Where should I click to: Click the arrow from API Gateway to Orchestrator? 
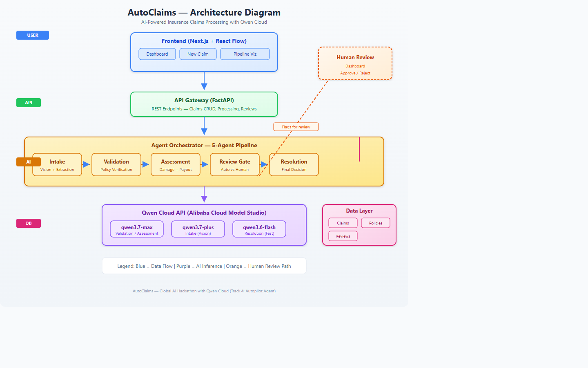[204, 126]
